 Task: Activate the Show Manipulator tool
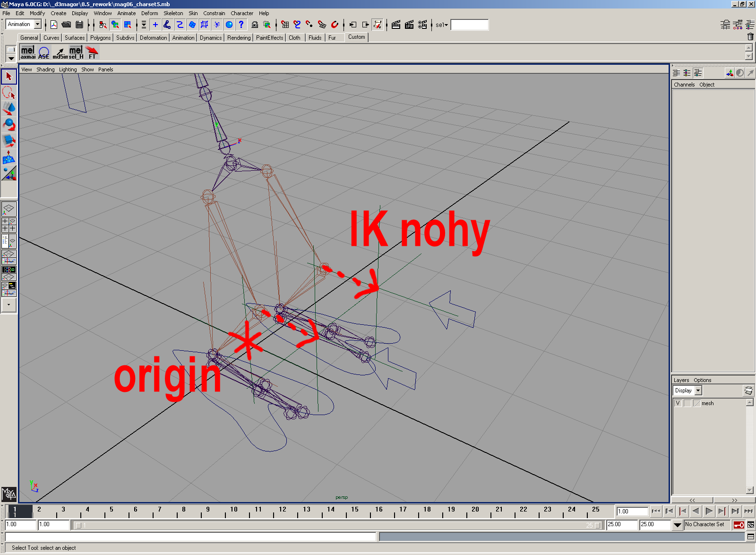pos(9,173)
